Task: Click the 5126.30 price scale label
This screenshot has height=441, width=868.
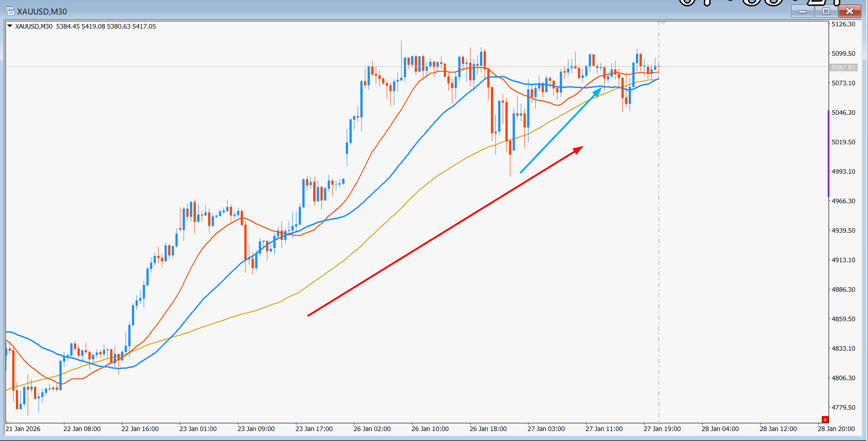Action: pyautogui.click(x=843, y=24)
